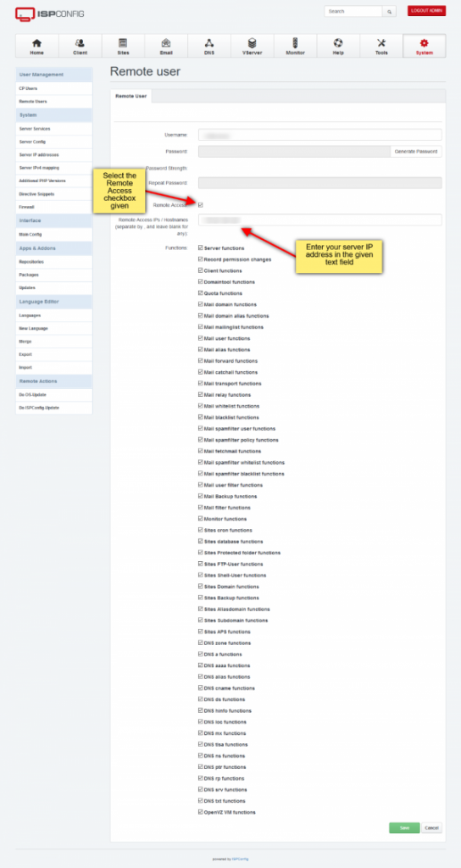Focus the Password field
Viewport: 461px width, 868px height.
tap(294, 151)
